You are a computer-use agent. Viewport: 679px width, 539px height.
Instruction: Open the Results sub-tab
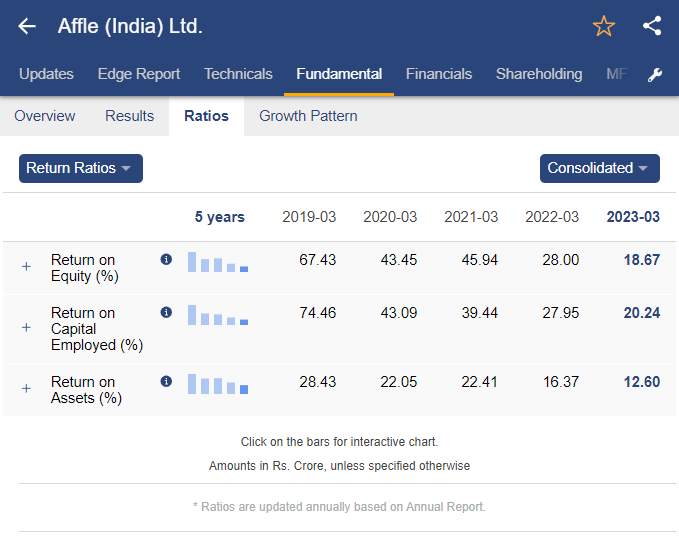[x=129, y=116]
